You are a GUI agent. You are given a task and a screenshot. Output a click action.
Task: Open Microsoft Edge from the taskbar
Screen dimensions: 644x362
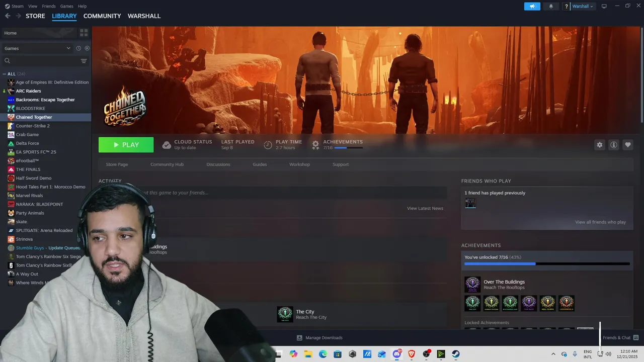click(x=323, y=354)
